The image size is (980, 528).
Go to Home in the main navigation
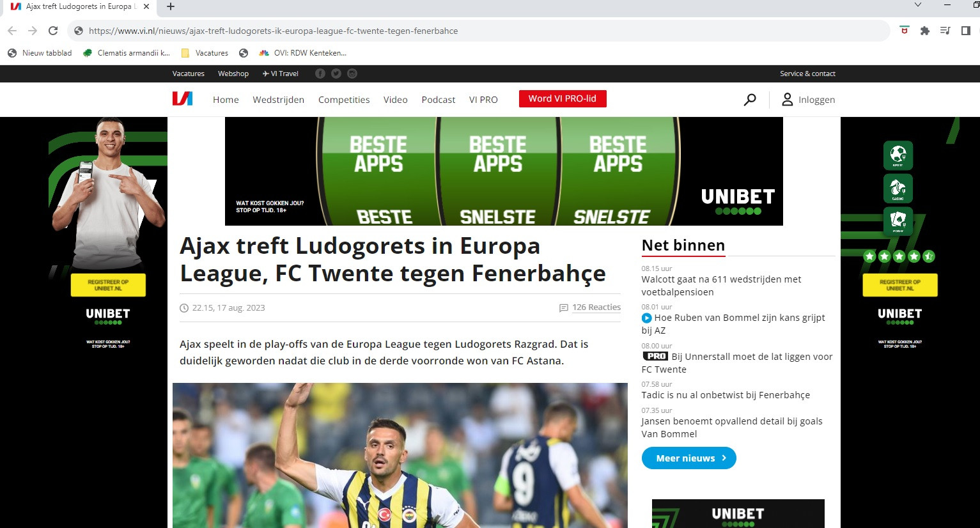click(226, 100)
